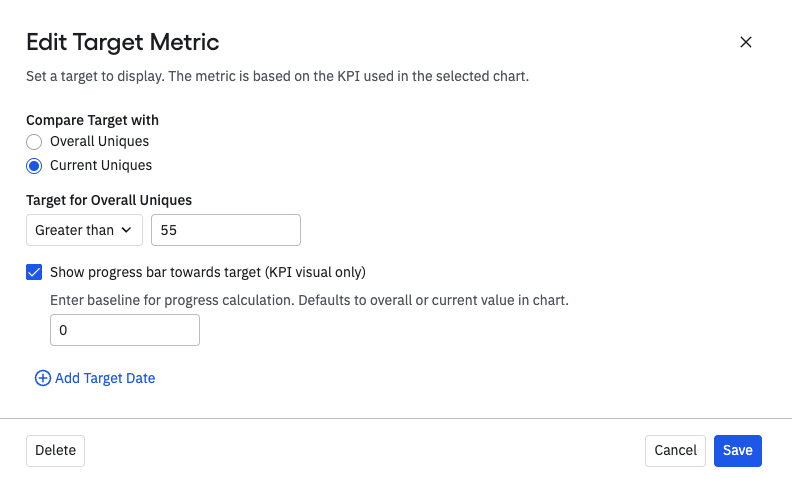Screen dimensions: 792x479
Task: Save the target metric settings
Action: [738, 451]
